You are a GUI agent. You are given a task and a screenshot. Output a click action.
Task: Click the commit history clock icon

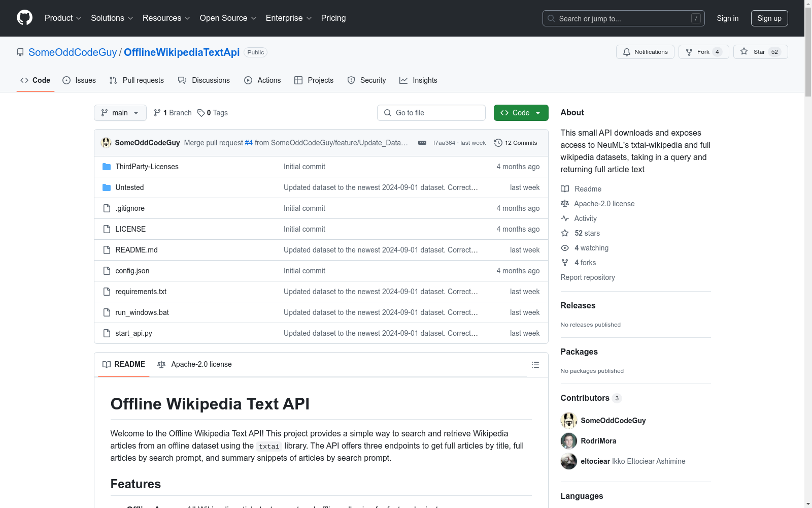(498, 143)
